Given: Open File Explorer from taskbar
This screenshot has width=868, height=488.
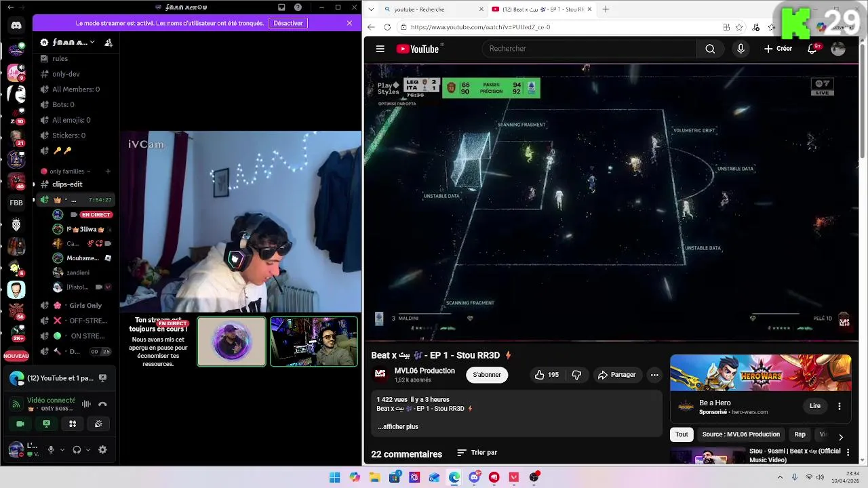Looking at the screenshot, I should coord(374,477).
